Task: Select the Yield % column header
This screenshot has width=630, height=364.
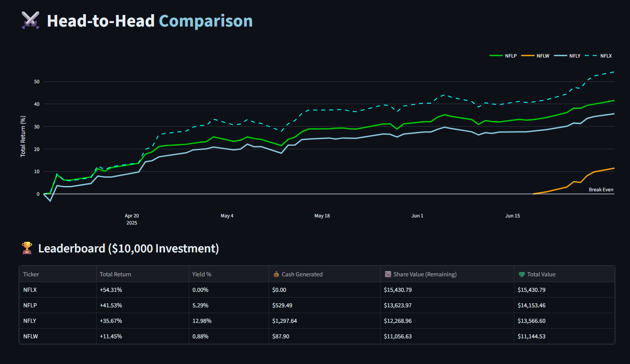Action: coord(229,274)
